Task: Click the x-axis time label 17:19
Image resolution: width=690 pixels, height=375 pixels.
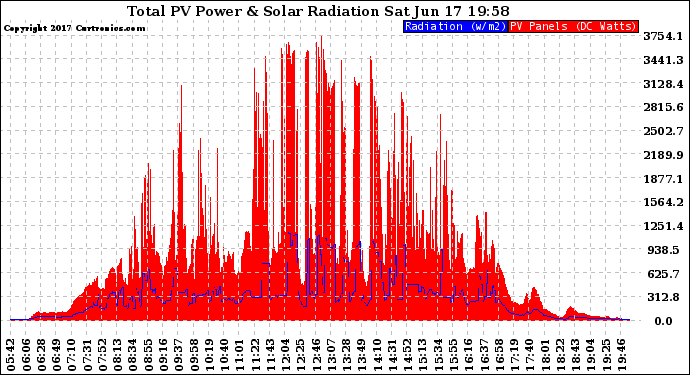Action: 514,355
